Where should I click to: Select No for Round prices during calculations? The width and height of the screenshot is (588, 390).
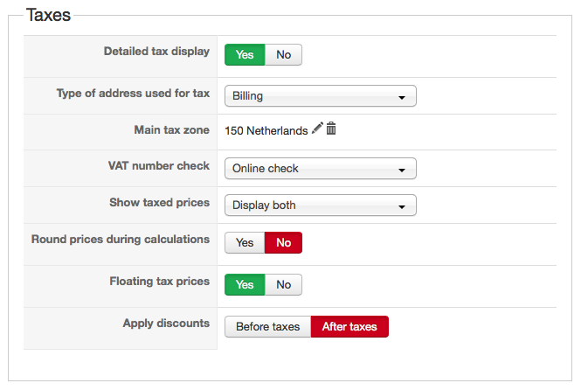pos(283,242)
